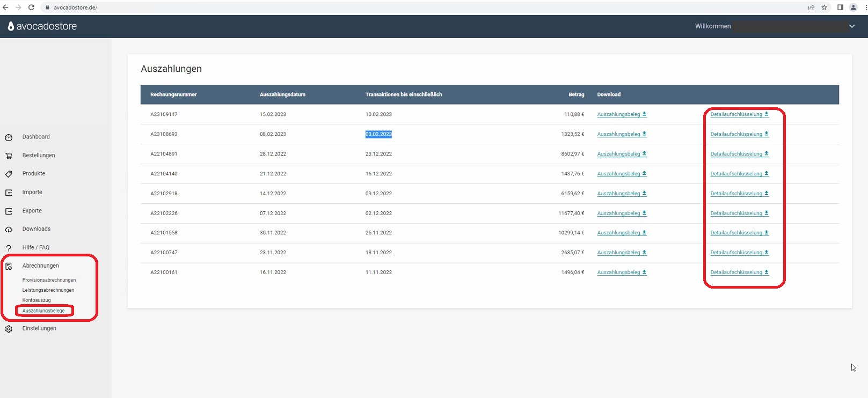Download Detailaufschlüsselung for invoice A23108693

click(x=739, y=134)
